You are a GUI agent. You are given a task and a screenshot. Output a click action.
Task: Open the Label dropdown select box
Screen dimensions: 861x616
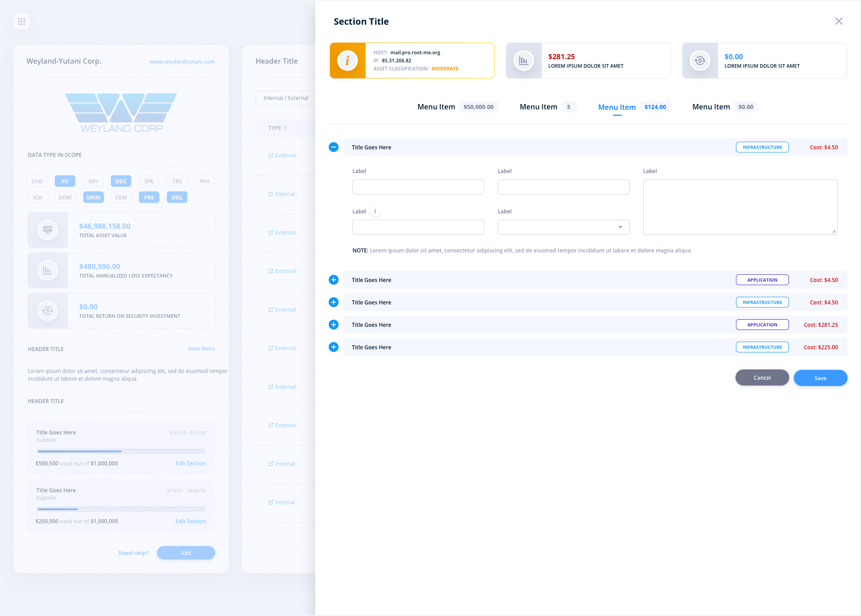click(x=563, y=227)
